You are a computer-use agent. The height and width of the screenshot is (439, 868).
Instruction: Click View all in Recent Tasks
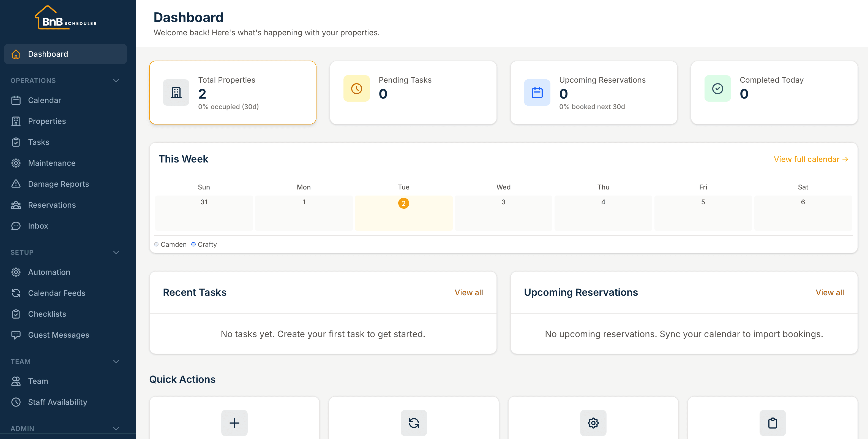pos(469,293)
